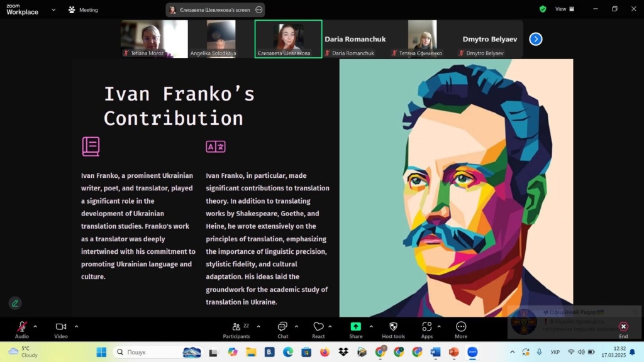This screenshot has height=362, width=644.
Task: Click the shared screen label Єлизавета Шевлякова's screen
Action: tap(215, 10)
